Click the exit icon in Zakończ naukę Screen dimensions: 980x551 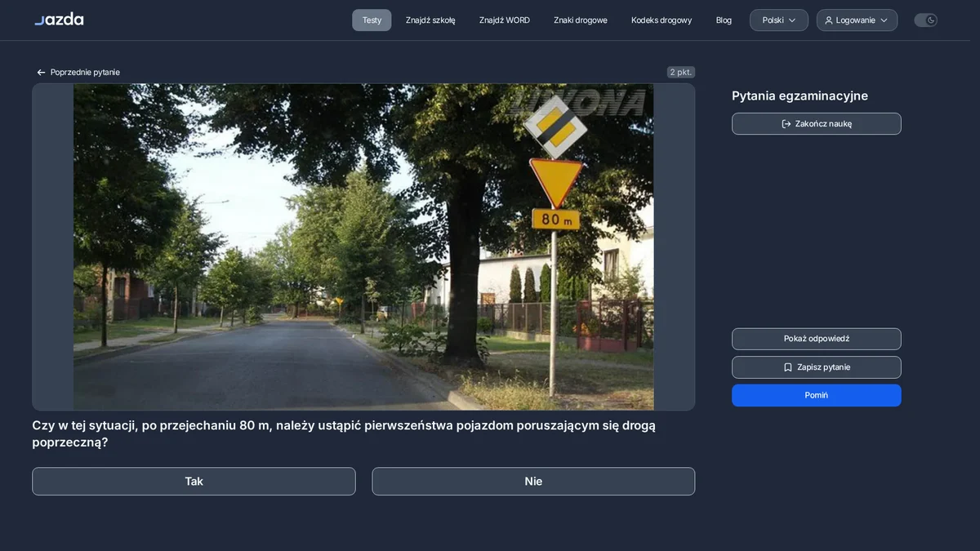tap(786, 124)
